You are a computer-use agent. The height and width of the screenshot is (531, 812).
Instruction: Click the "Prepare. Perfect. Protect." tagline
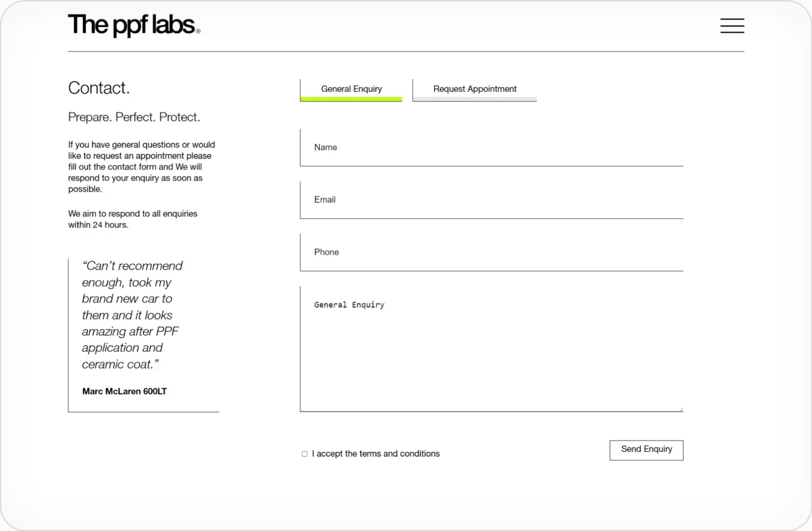click(134, 117)
